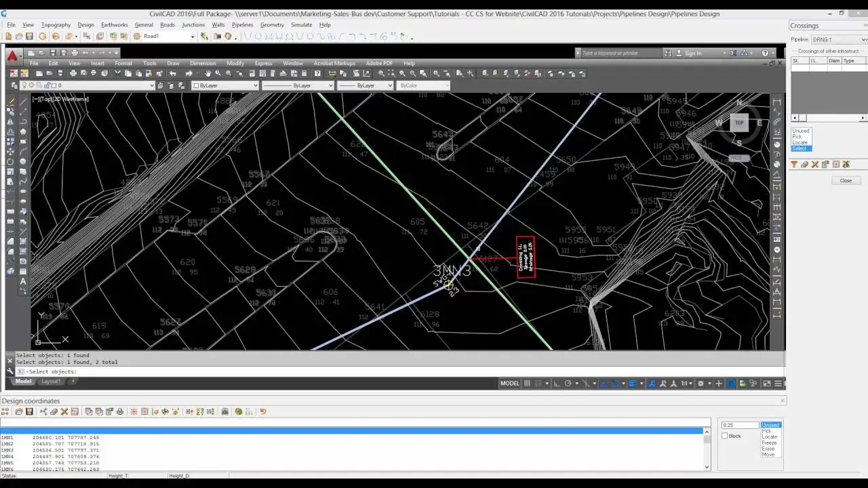This screenshot has height=488, width=868.
Task: Click the text tool A icon in left toolbar
Action: [x=23, y=281]
